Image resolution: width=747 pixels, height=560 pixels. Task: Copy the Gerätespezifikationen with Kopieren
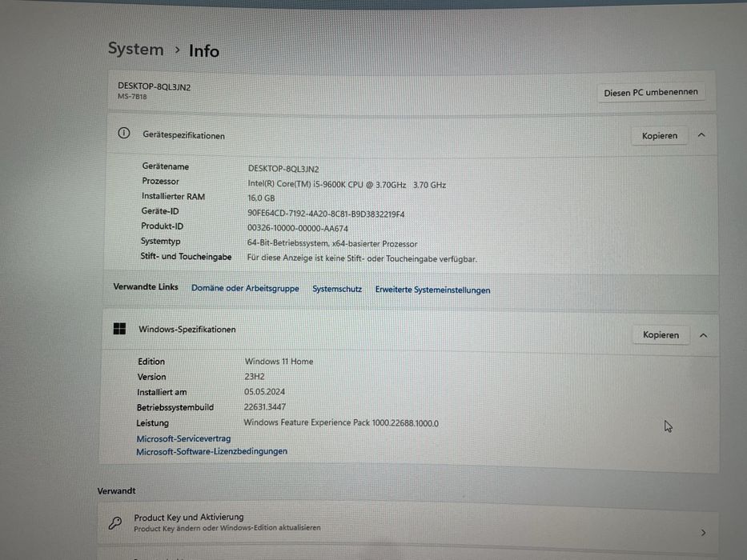pyautogui.click(x=660, y=136)
